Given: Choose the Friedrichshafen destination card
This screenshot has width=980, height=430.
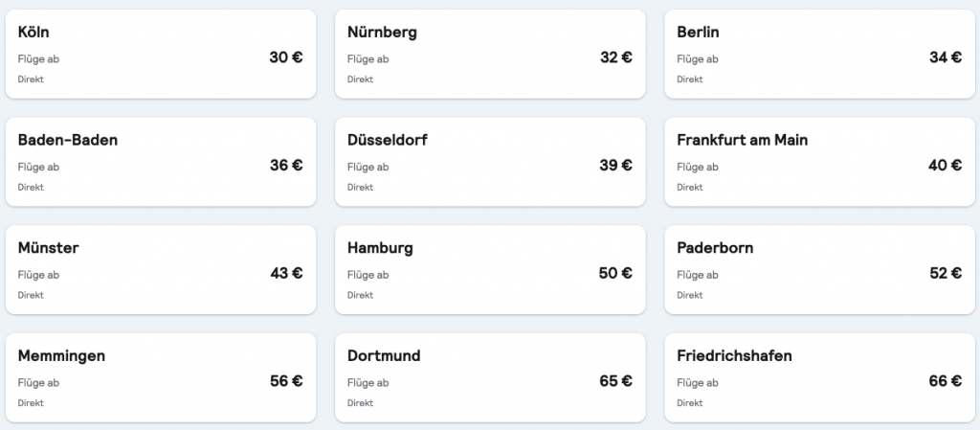Looking at the screenshot, I should click(819, 377).
